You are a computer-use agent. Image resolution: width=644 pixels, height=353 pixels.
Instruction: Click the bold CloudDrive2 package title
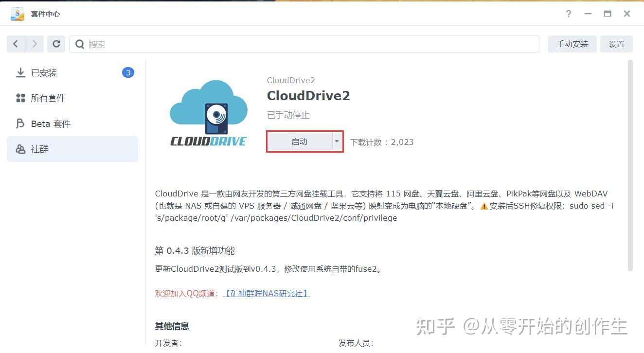point(308,96)
